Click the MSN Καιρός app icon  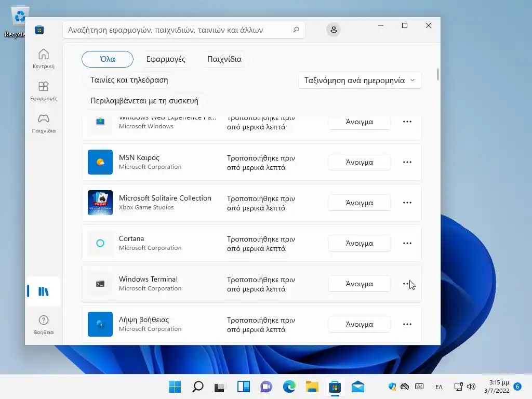click(x=100, y=162)
